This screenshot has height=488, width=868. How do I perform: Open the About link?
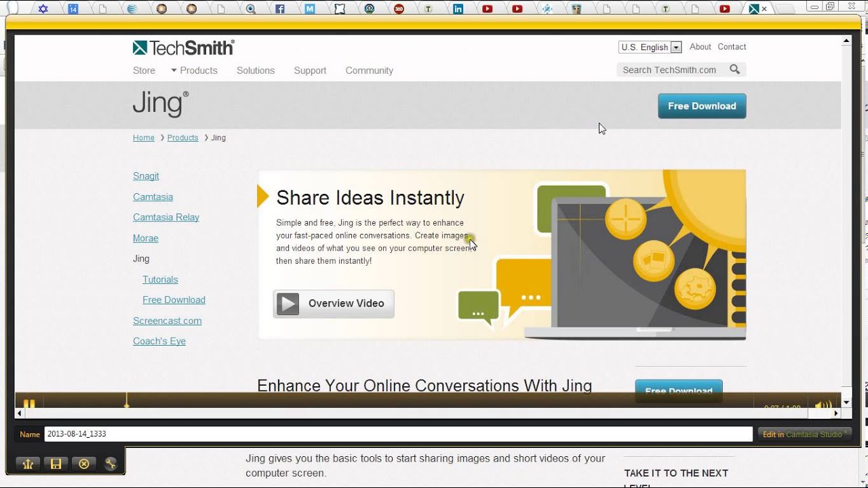701,47
